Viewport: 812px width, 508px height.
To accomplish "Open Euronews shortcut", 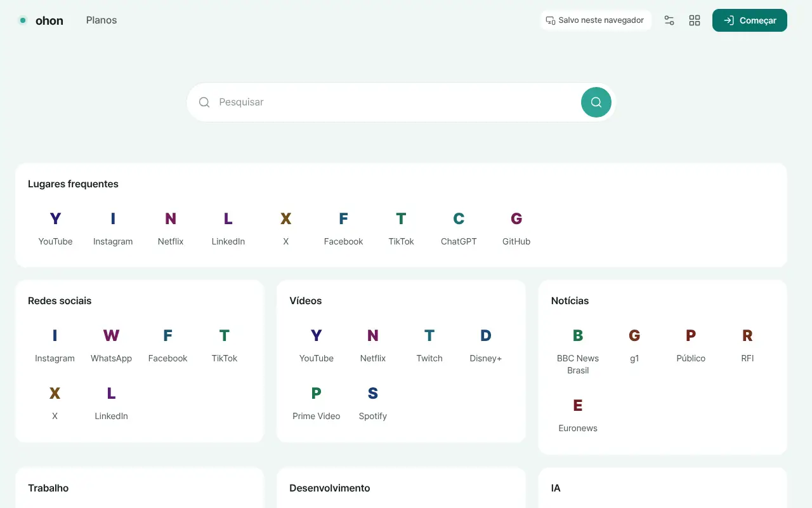I will click(x=578, y=415).
